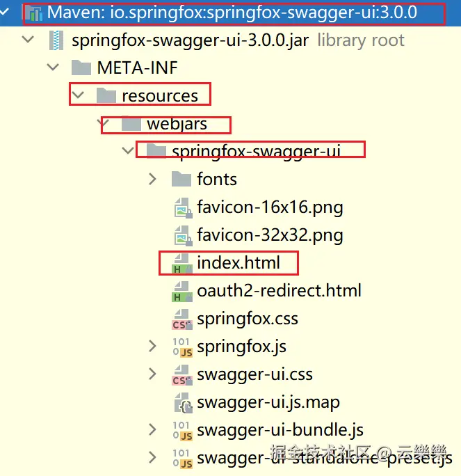
Task: Click the webjars folder icon
Action: coord(131,124)
